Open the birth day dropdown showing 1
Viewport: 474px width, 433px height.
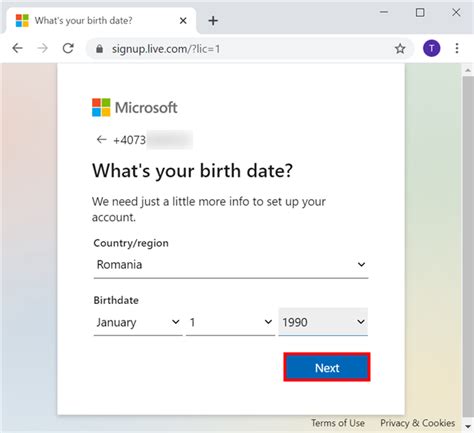point(230,322)
